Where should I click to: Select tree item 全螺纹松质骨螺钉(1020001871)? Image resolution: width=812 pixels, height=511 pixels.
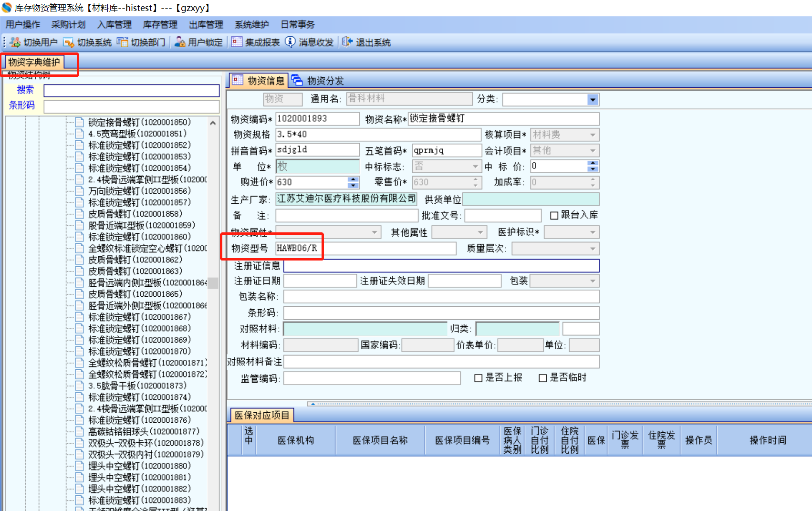tap(147, 363)
